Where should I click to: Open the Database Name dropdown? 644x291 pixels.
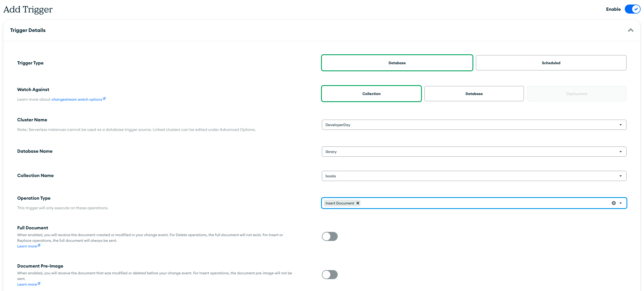[x=474, y=152]
